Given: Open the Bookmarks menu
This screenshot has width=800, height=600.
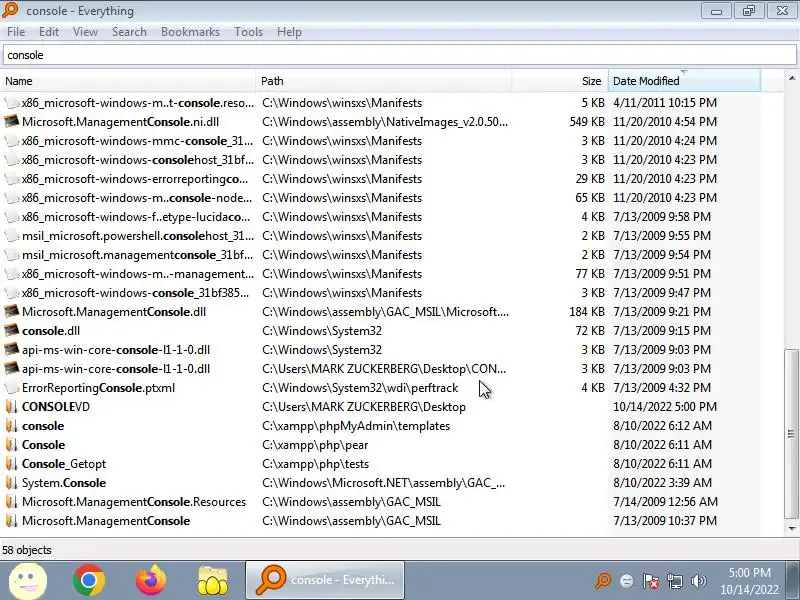Looking at the screenshot, I should click(190, 32).
